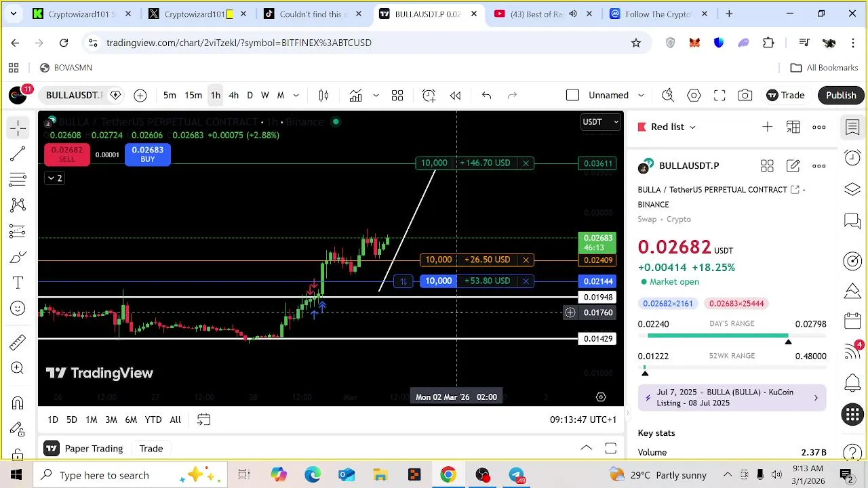Screen dimensions: 868x488
Task: Expand the Indicators templates dropdown arrow
Action: [x=376, y=96]
